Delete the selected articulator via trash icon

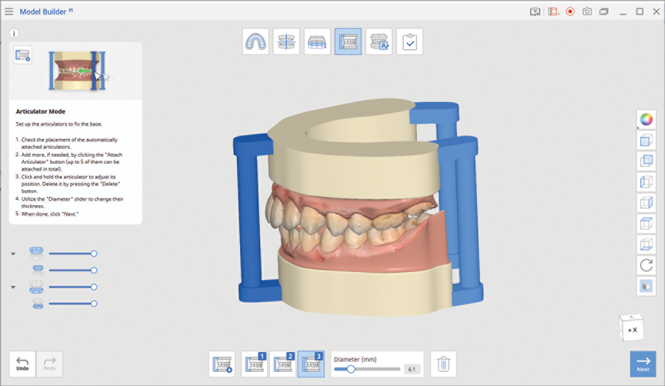point(443,364)
